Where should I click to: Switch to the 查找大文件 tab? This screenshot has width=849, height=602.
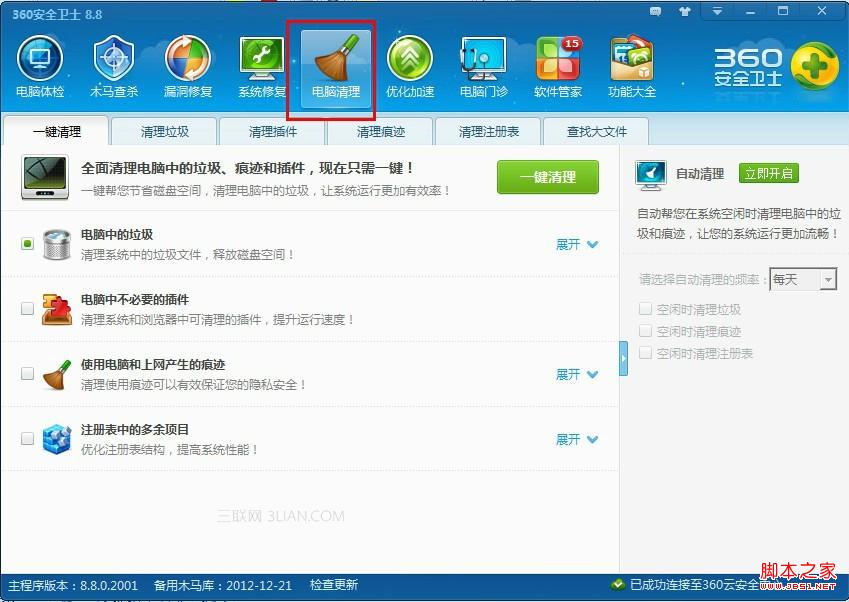click(596, 132)
